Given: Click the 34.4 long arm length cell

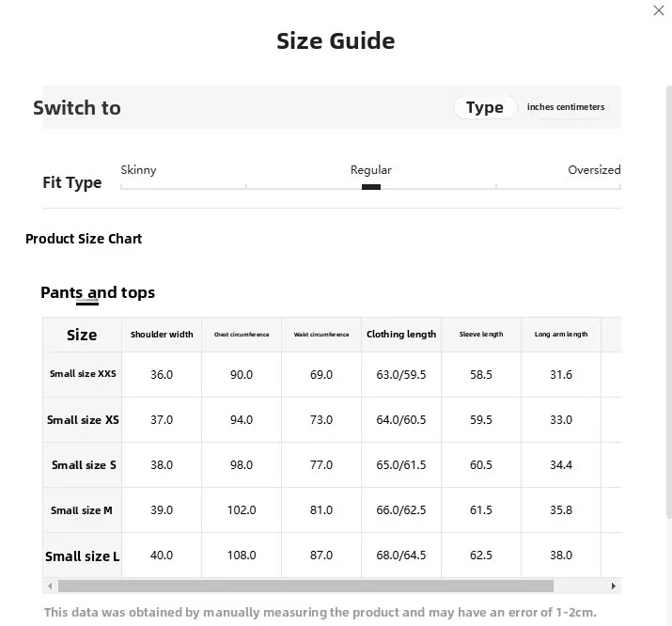Looking at the screenshot, I should [x=561, y=465].
